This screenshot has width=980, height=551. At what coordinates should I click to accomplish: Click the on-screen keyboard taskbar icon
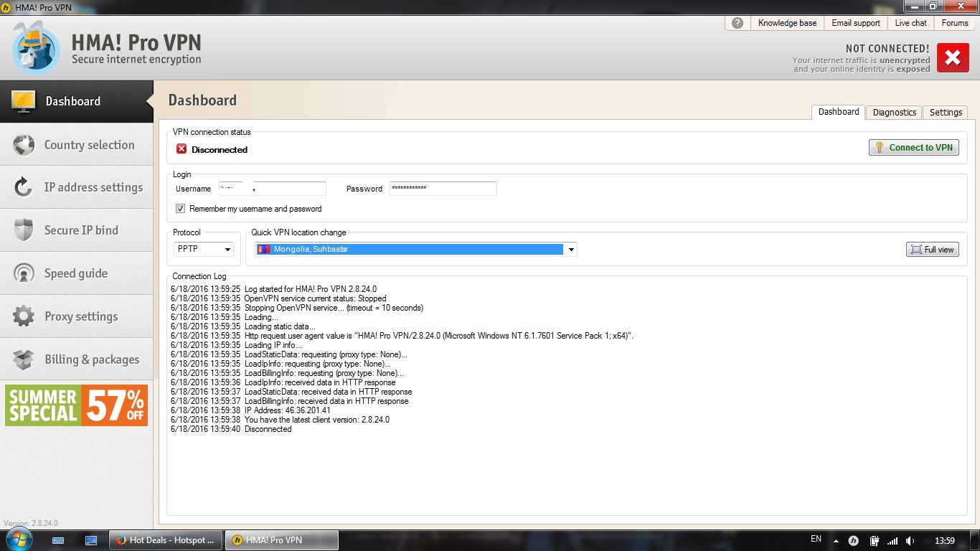pyautogui.click(x=58, y=540)
